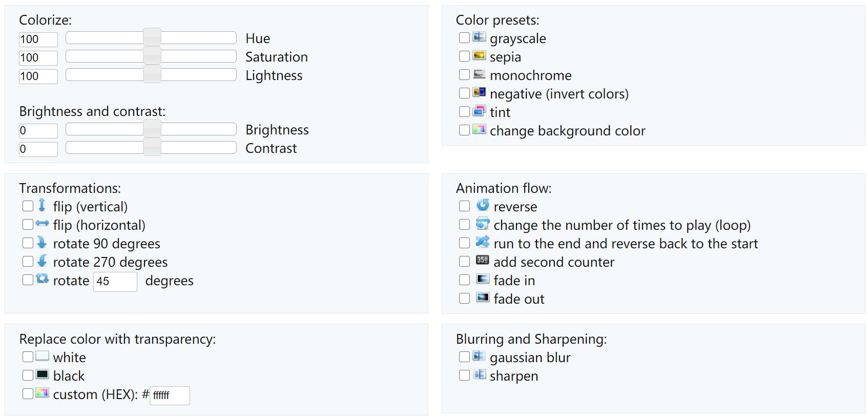The width and height of the screenshot is (868, 416).
Task: Click the second counter icon
Action: (483, 261)
